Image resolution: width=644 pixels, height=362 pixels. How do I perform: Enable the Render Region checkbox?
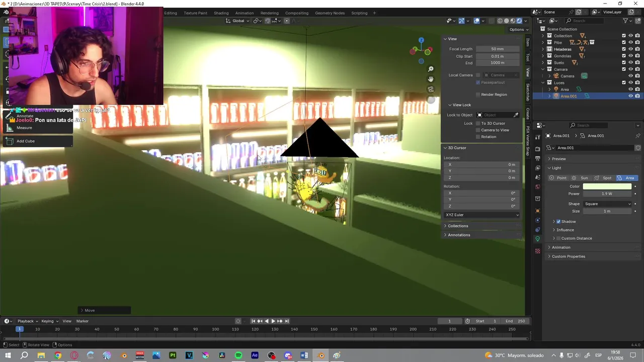(x=478, y=95)
